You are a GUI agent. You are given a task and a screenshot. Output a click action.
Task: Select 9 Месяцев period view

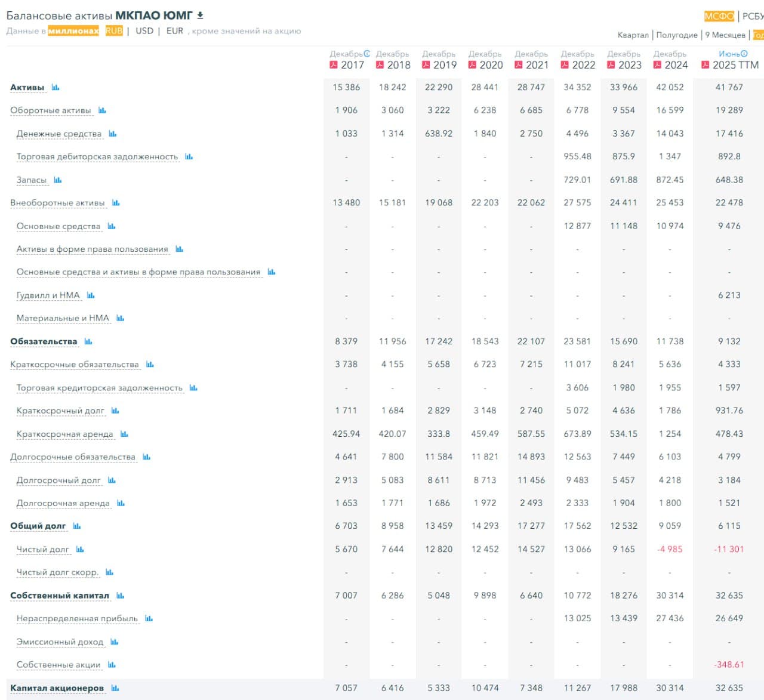click(x=725, y=35)
